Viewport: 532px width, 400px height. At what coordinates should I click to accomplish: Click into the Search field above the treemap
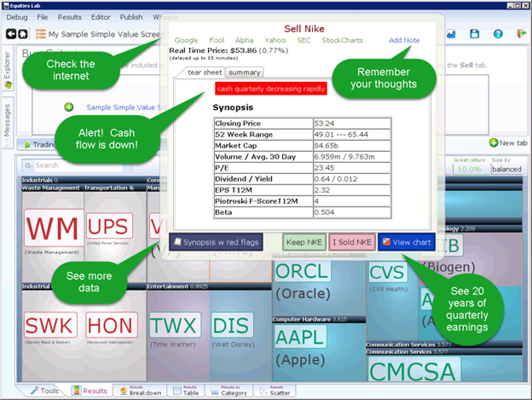tap(77, 165)
